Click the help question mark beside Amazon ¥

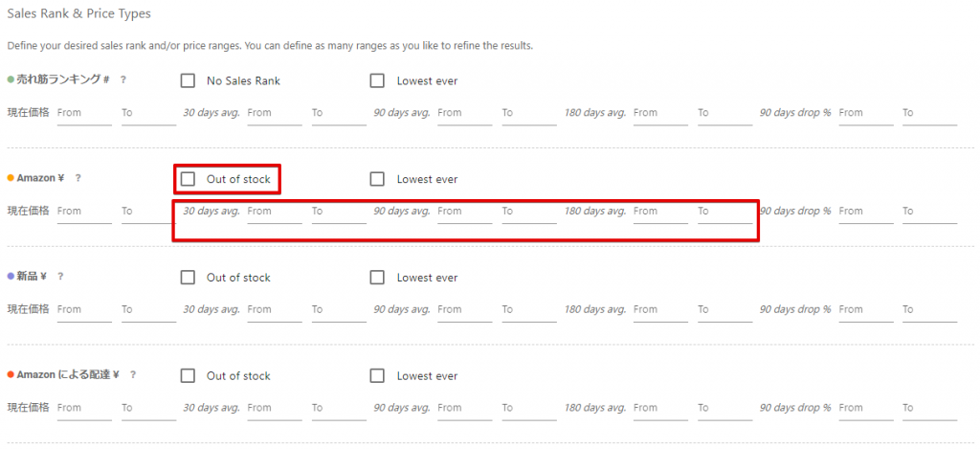pos(78,179)
